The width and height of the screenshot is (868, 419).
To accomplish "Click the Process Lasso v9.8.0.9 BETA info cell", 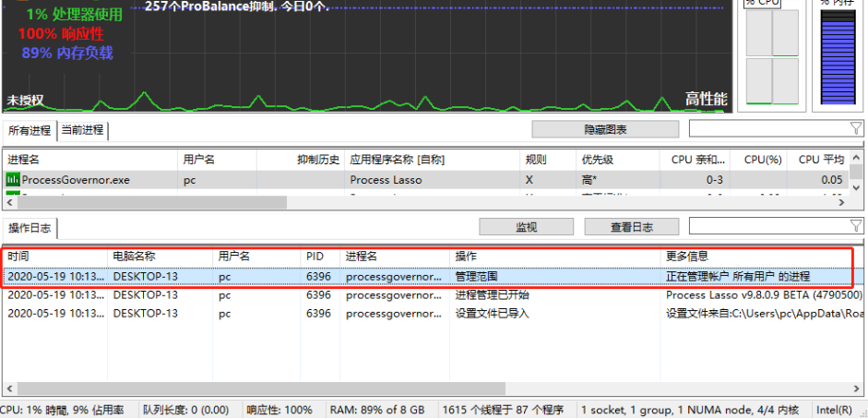I will click(x=764, y=295).
